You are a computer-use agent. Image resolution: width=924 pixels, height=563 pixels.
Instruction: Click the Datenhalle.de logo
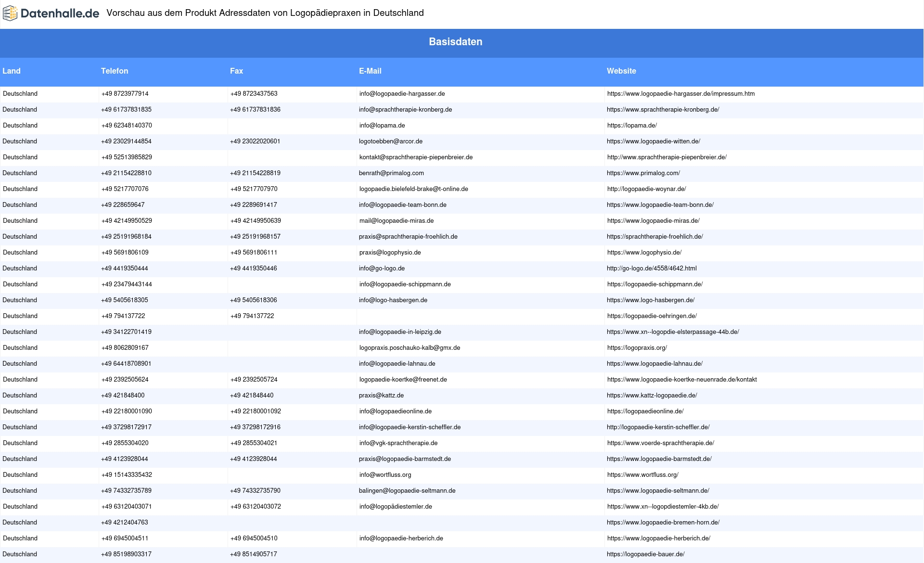pos(51,13)
